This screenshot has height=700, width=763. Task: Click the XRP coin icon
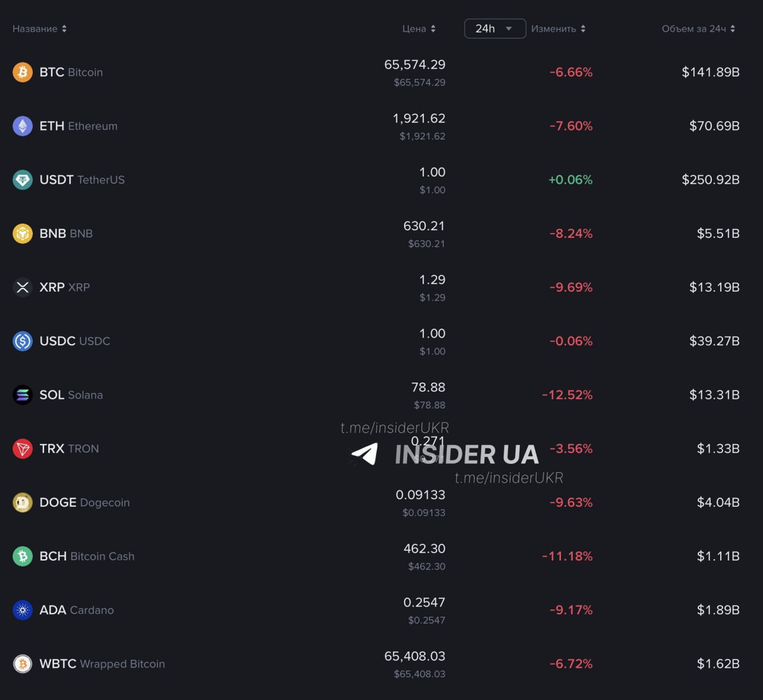click(23, 287)
